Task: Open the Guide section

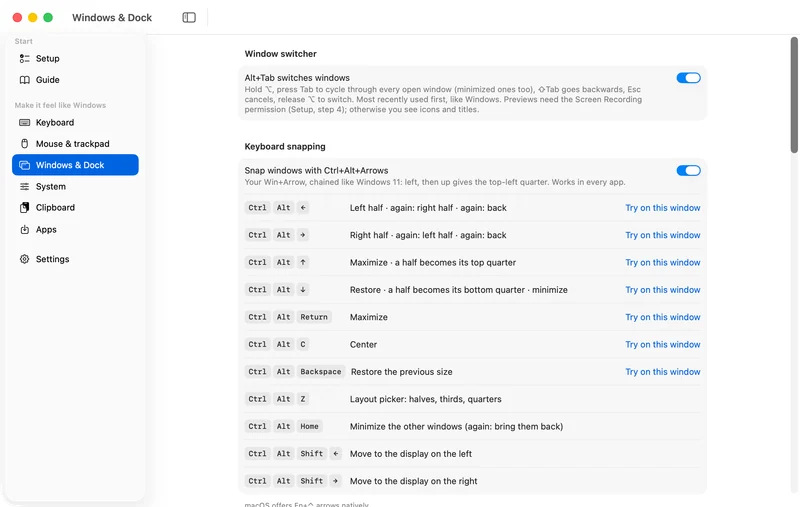Action: tap(76, 80)
